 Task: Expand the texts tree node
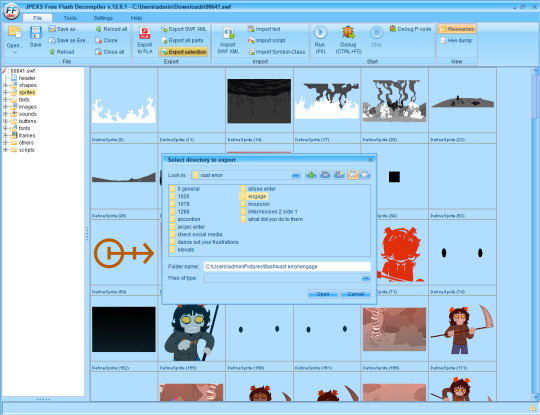[x=5, y=100]
